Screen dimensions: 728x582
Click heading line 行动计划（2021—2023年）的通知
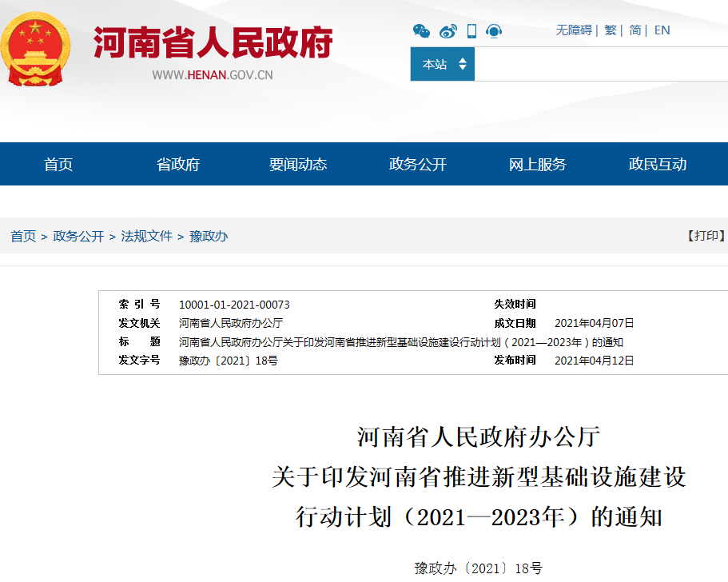pos(479,517)
